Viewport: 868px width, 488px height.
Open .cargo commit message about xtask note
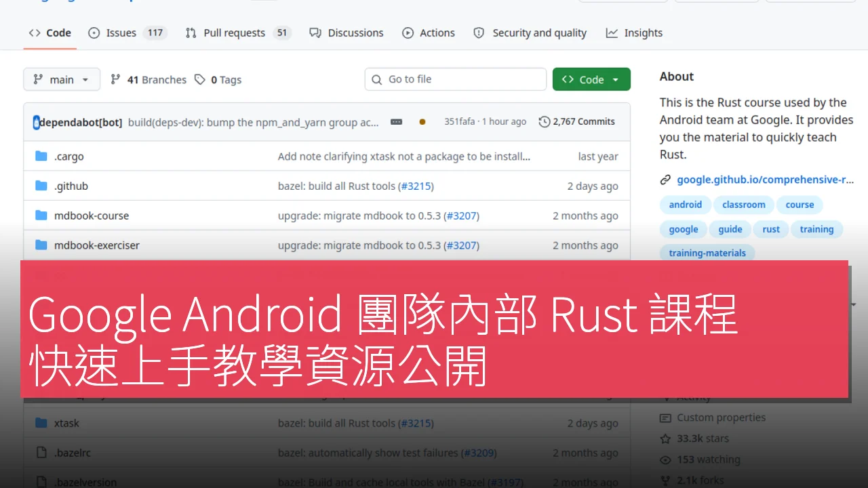tap(404, 157)
